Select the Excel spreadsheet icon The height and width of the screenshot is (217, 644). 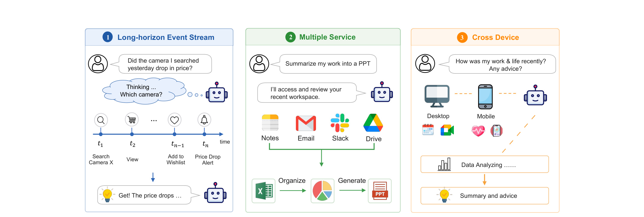(x=263, y=191)
